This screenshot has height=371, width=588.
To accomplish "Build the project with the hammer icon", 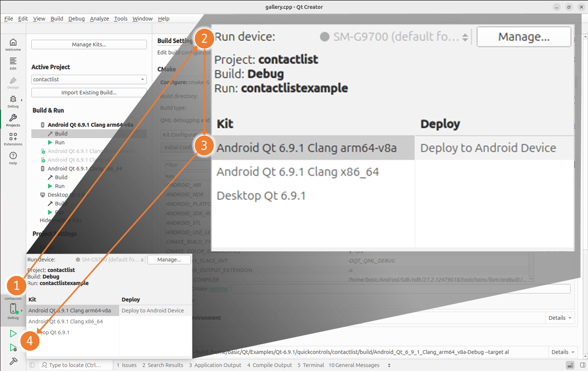I will point(13,361).
